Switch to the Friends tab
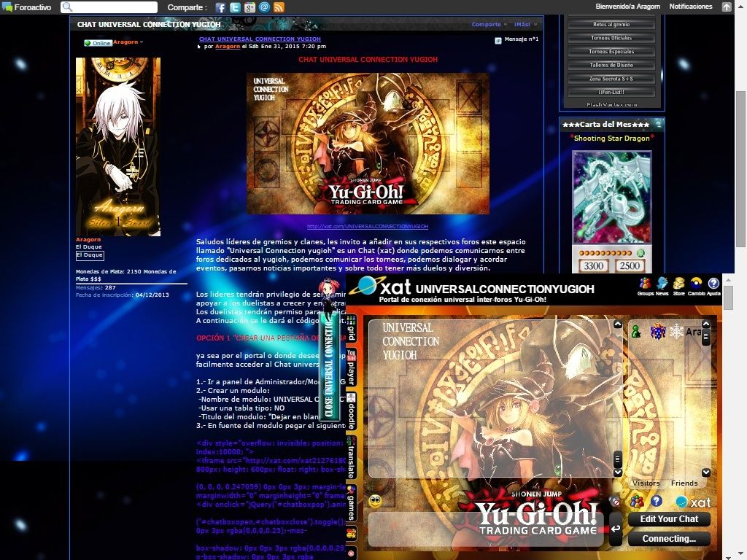The height and width of the screenshot is (560, 747). (x=684, y=483)
